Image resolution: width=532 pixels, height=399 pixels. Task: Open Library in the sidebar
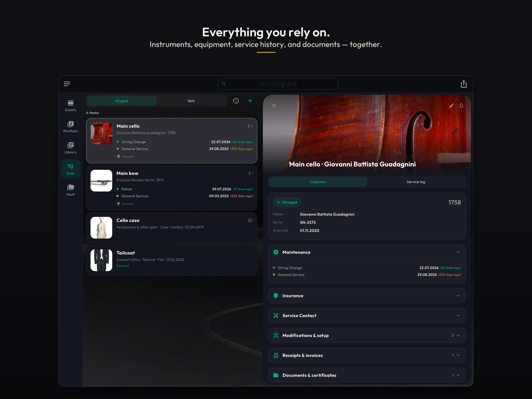(x=71, y=148)
